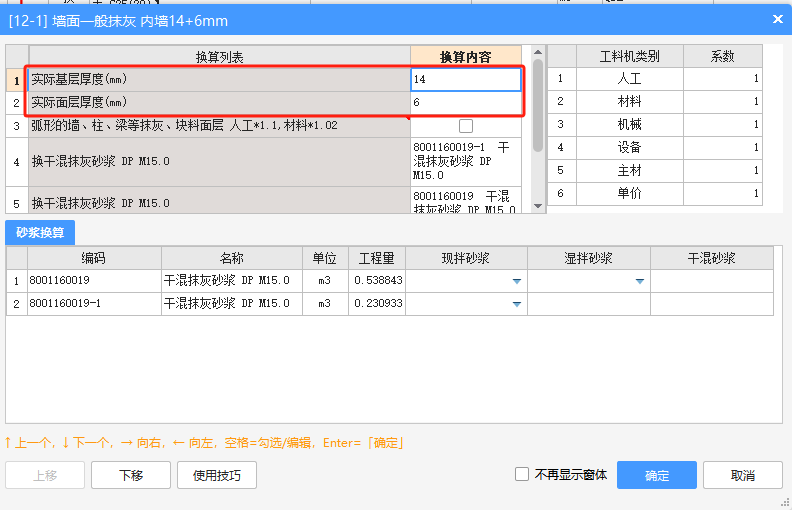Click cell 8001160019-1 干混抹灰砂浆 in 换算内容
The width and height of the screenshot is (792, 510).
point(466,162)
